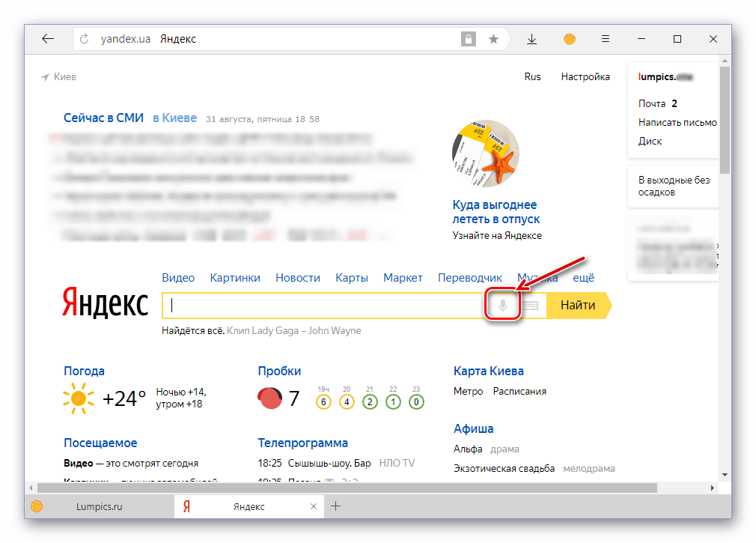Open the Настройка settings menu
The height and width of the screenshot is (543, 756).
point(585,76)
